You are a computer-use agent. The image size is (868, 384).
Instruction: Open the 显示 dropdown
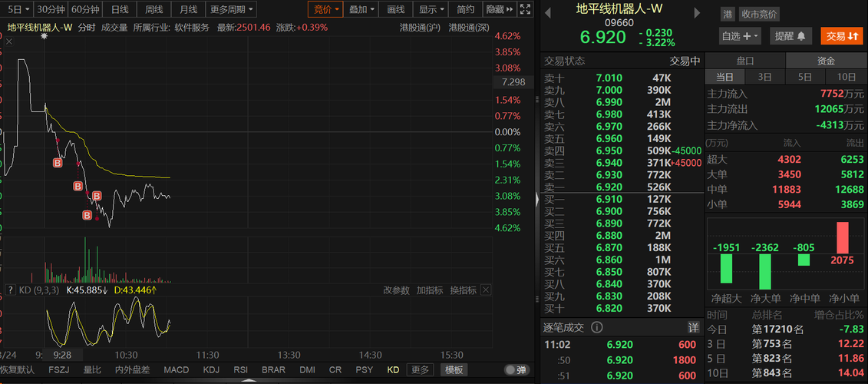[x=431, y=9]
